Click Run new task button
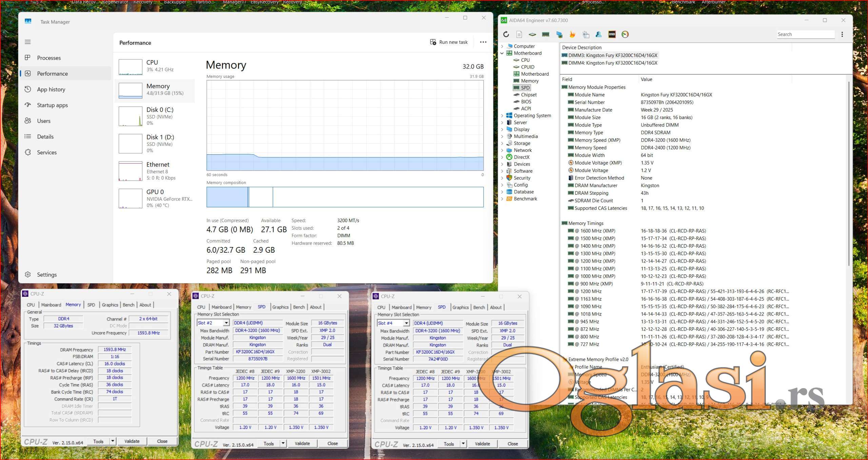This screenshot has width=868, height=460. pos(449,42)
